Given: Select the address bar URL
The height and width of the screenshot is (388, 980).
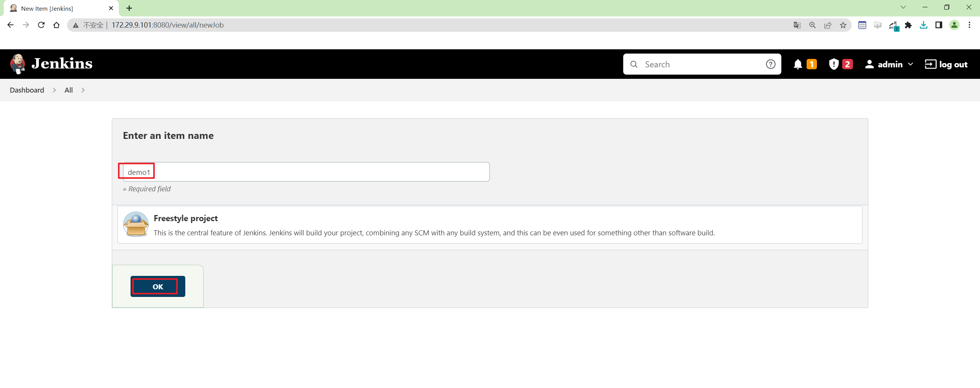Looking at the screenshot, I should pyautogui.click(x=168, y=25).
